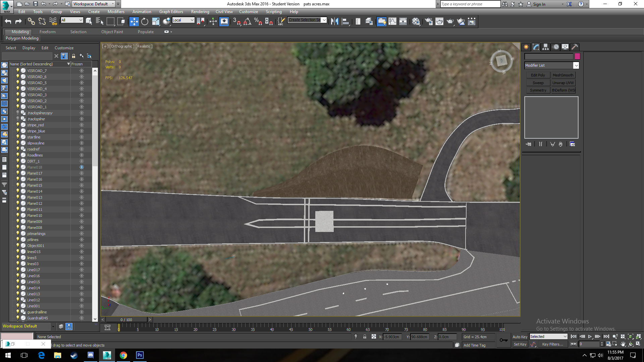Open the Select by Name dialog icon
The image size is (644, 362).
pos(100,21)
